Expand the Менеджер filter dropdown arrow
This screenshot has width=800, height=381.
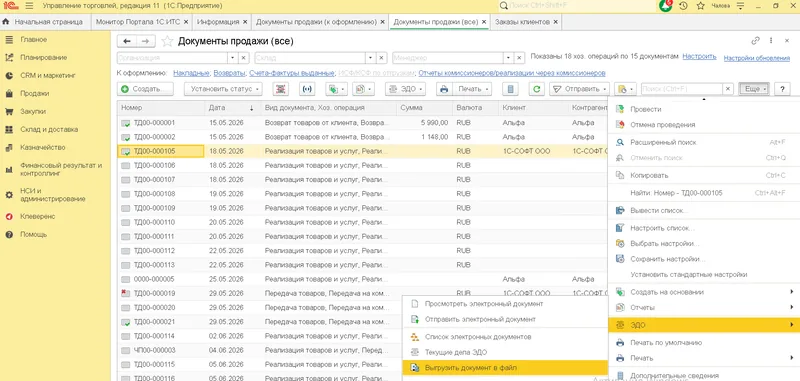coord(508,58)
